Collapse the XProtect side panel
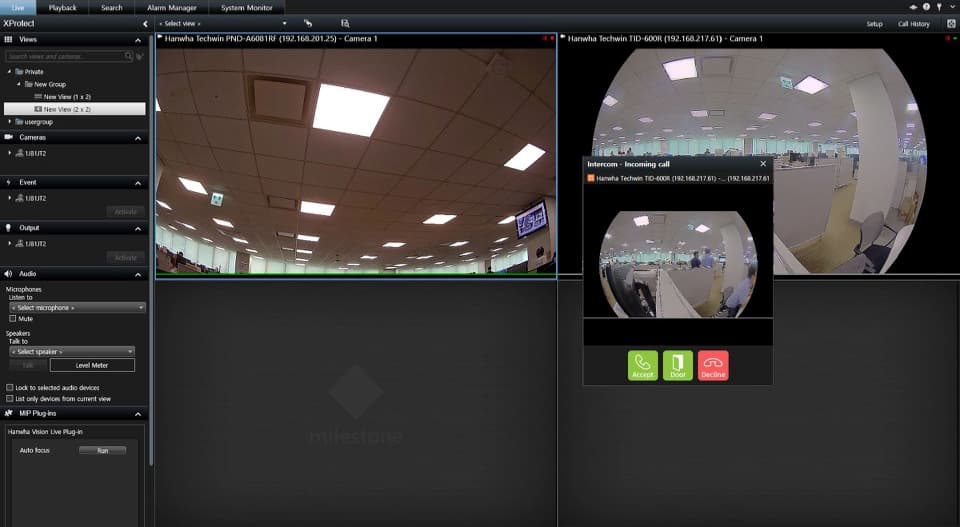This screenshot has height=527, width=960. tap(145, 24)
